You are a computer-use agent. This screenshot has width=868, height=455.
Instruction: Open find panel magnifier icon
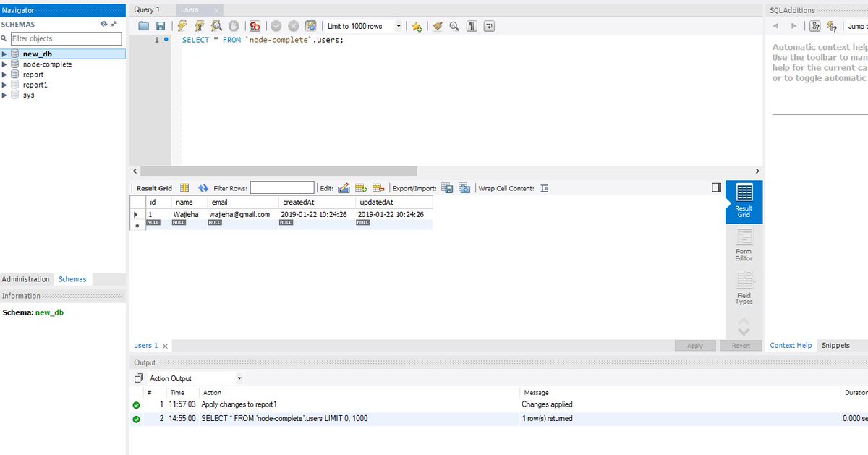click(x=454, y=26)
